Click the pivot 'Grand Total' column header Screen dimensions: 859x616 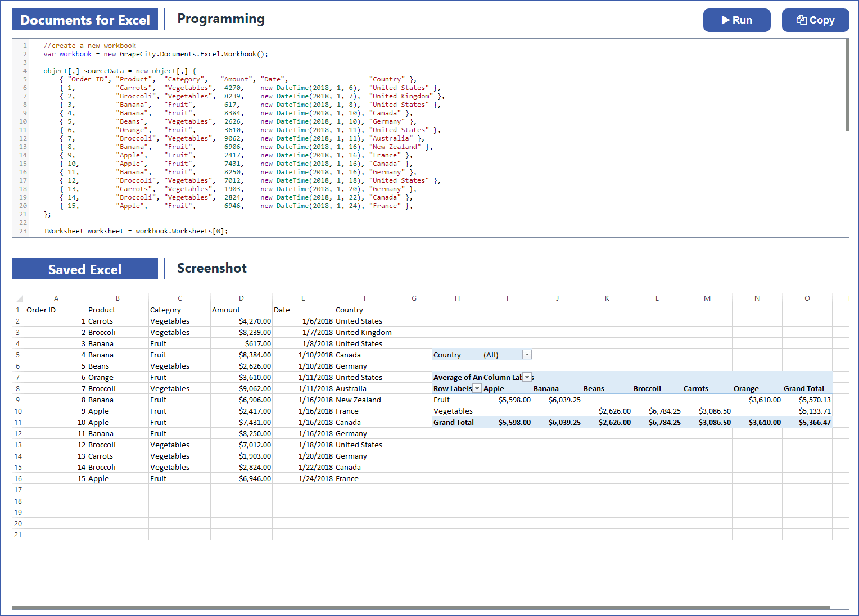click(807, 388)
